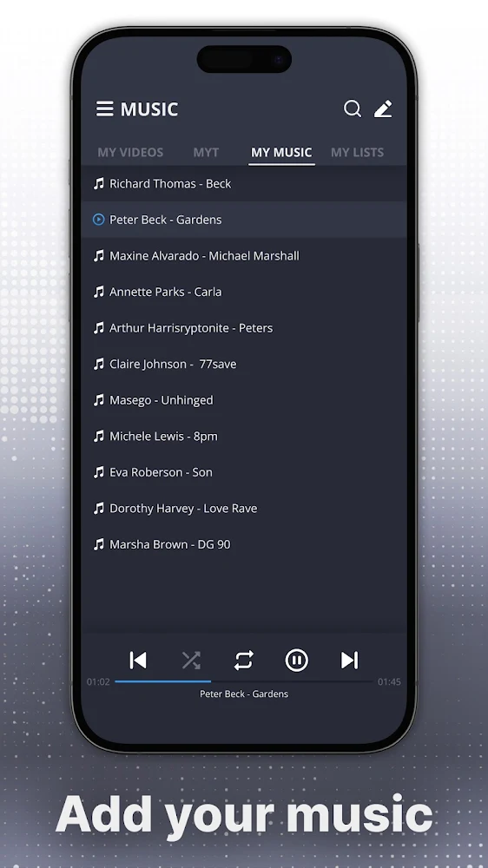Viewport: 488px width, 868px height.
Task: Click the playback progress bar
Action: point(244,681)
